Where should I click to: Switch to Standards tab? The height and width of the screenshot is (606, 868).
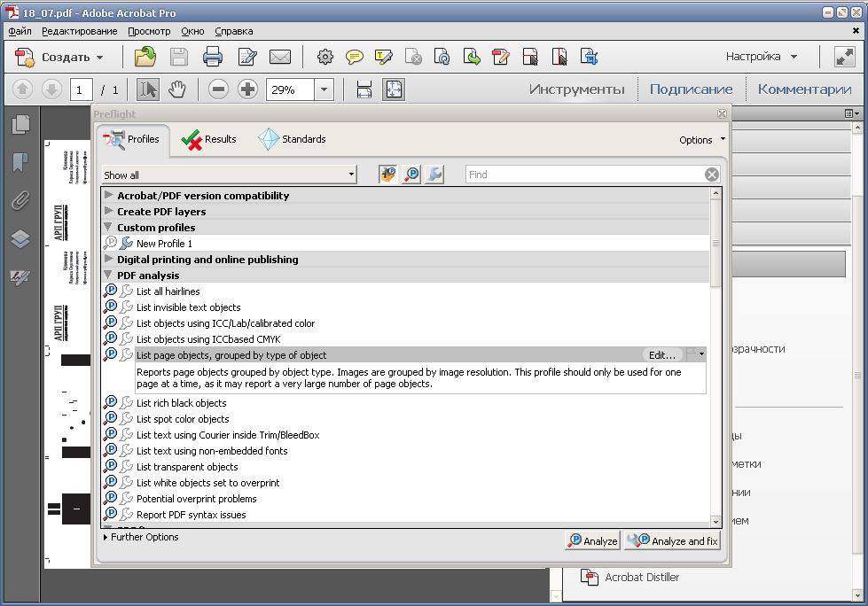click(293, 139)
